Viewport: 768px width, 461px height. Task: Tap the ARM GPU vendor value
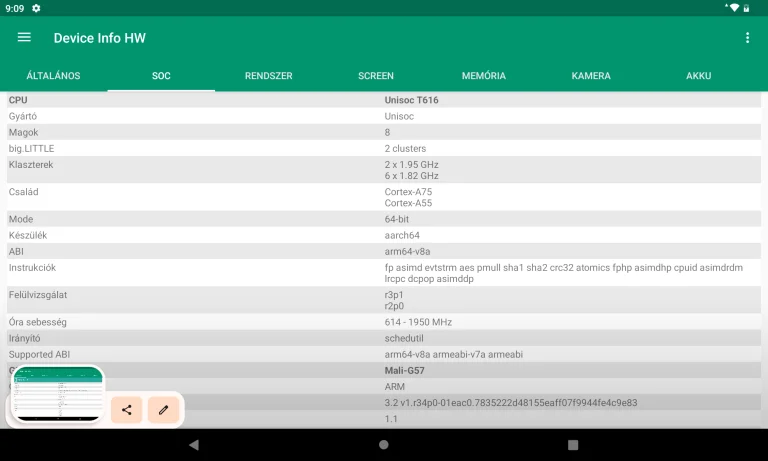pyautogui.click(x=395, y=387)
